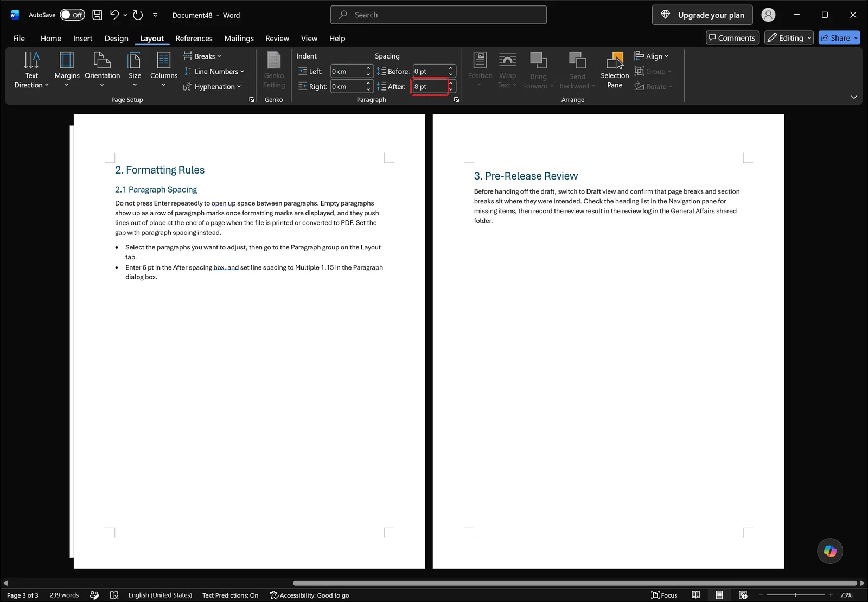Open the File menu

(19, 39)
